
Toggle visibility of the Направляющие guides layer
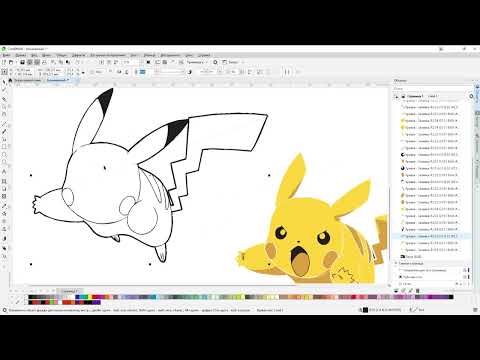(465, 270)
